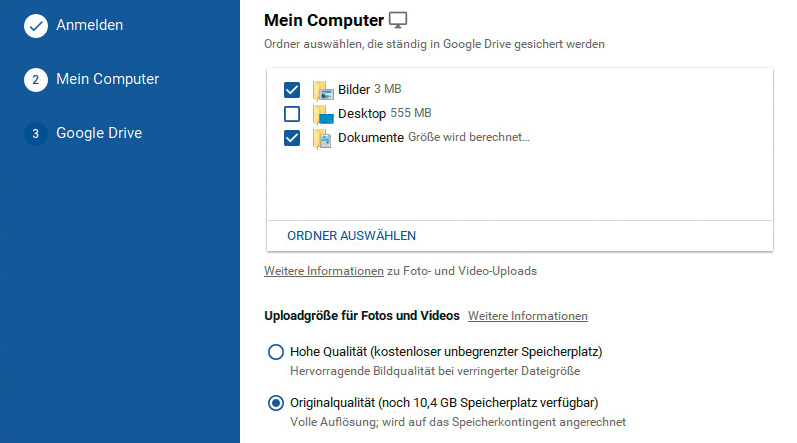Select the Originalqualität radio button
The image size is (797, 443).
coord(276,403)
